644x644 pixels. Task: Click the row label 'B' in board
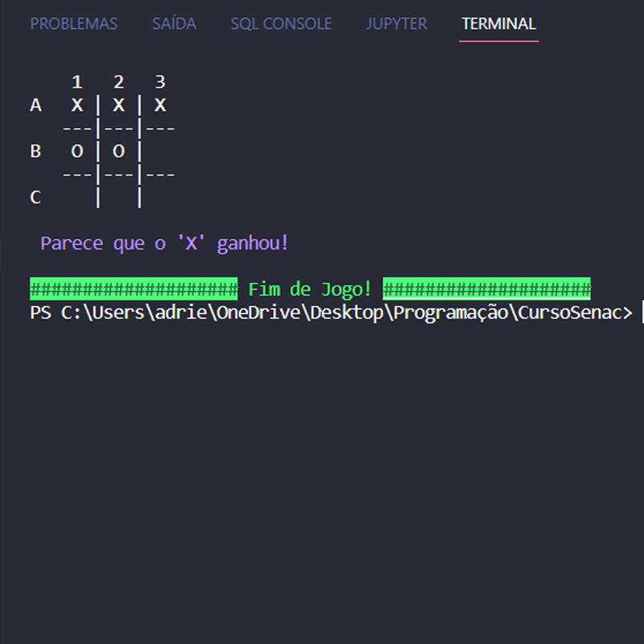tap(35, 151)
